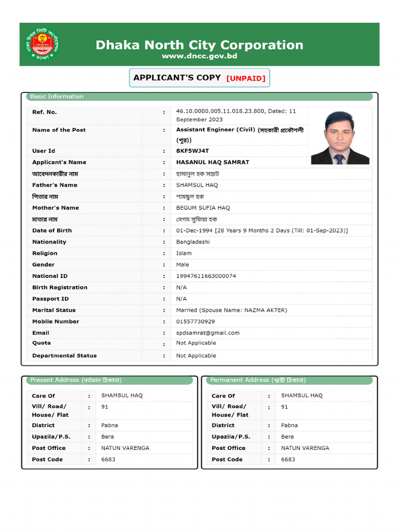The width and height of the screenshot is (399, 532).
Task: Select post office NATUN VARENGA in Present Address
Action: point(125,448)
